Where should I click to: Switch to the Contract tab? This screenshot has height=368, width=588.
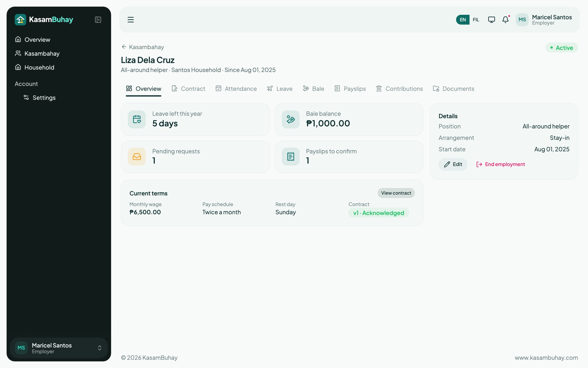[x=188, y=89]
